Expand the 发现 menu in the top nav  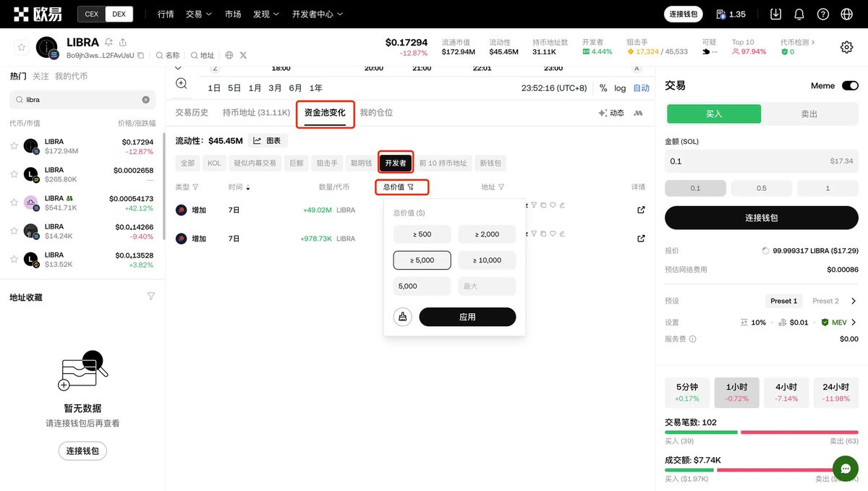pyautogui.click(x=266, y=14)
